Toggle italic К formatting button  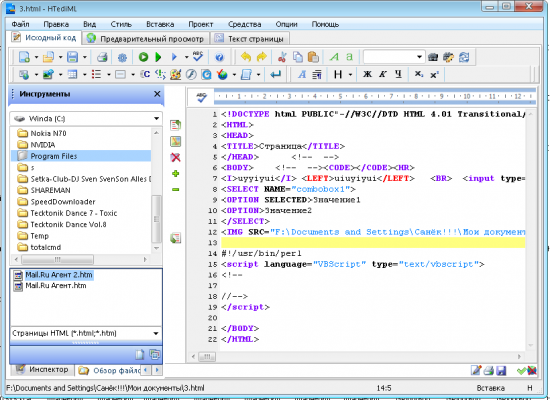click(383, 74)
